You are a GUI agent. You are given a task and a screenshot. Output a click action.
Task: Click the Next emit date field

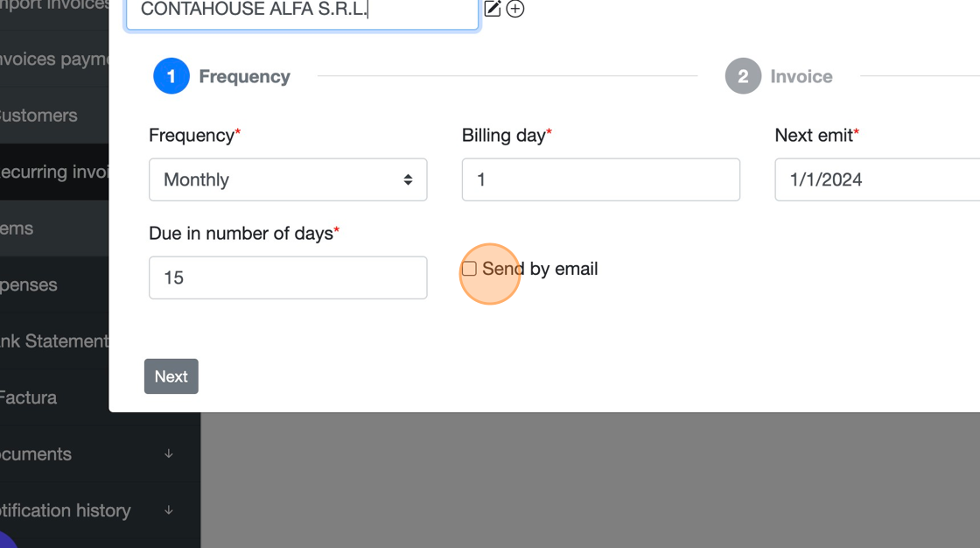[877, 179]
